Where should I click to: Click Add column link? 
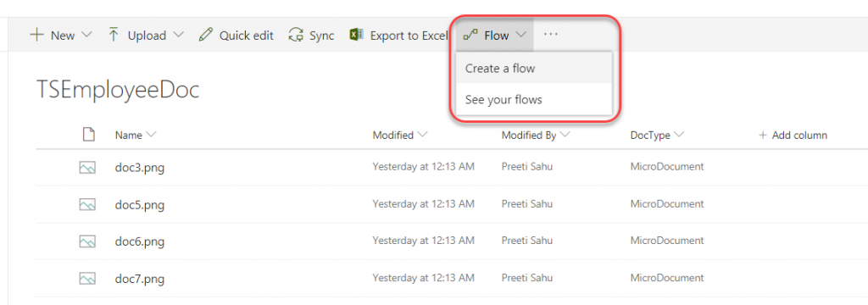click(793, 135)
